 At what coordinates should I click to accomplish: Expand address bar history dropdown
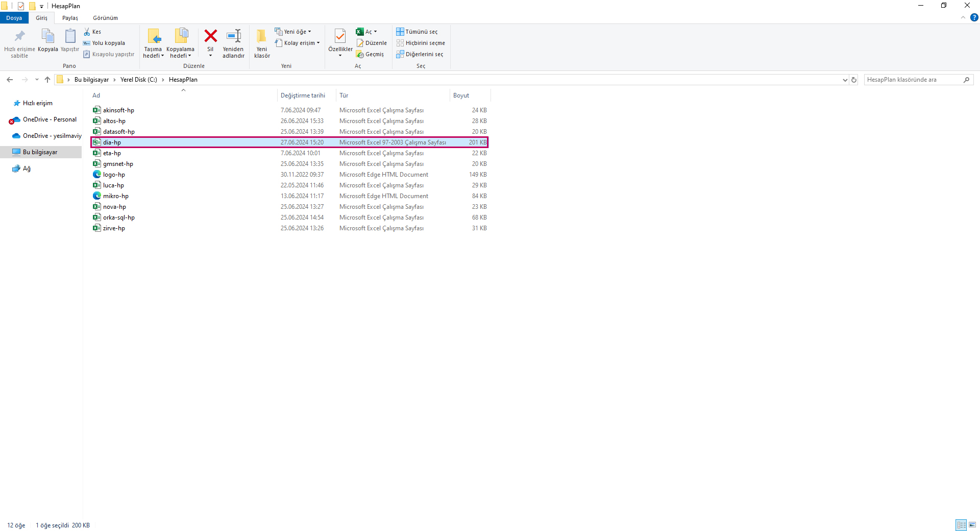coord(845,80)
